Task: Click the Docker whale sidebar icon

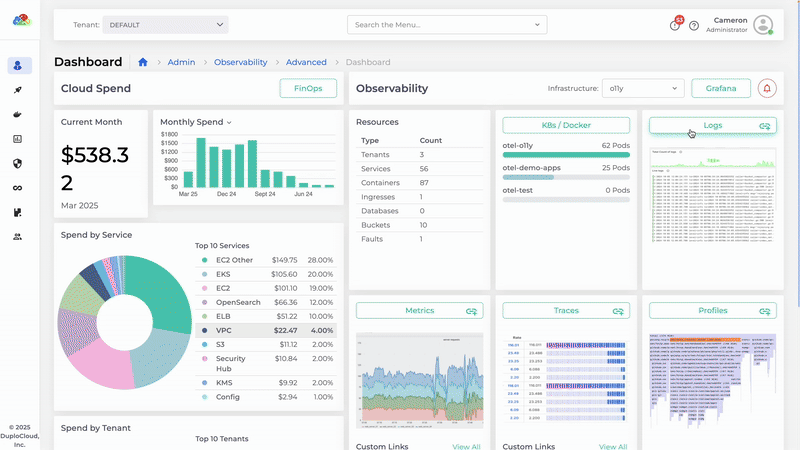Action: coord(19,114)
